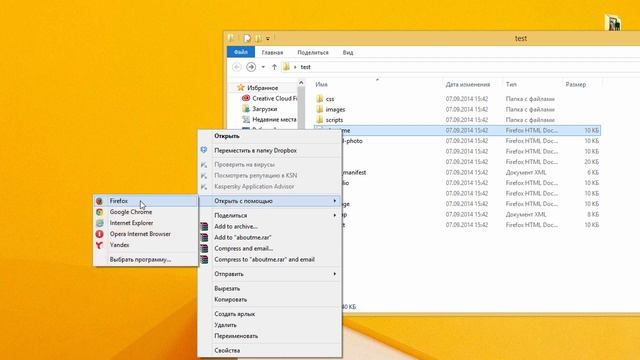
Task: Click Удалить in the context menu
Action: point(270,325)
